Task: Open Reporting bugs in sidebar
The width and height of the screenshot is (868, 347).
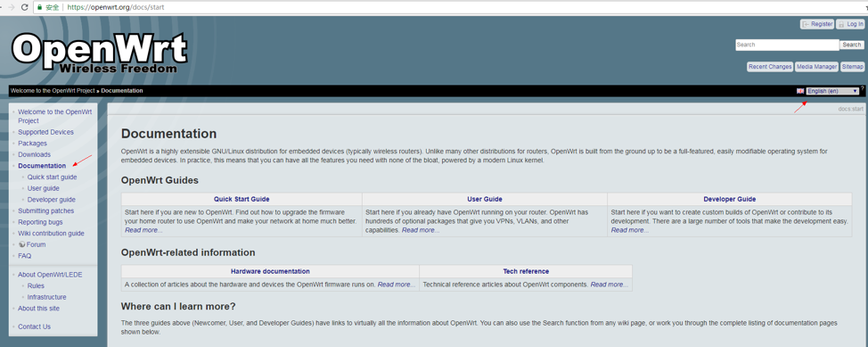Action: (x=40, y=222)
